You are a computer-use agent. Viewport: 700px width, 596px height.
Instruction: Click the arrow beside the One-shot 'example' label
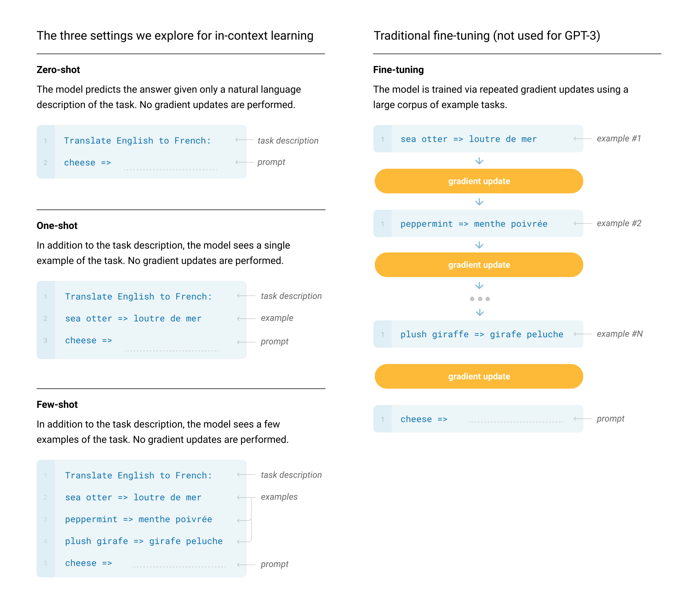246,318
